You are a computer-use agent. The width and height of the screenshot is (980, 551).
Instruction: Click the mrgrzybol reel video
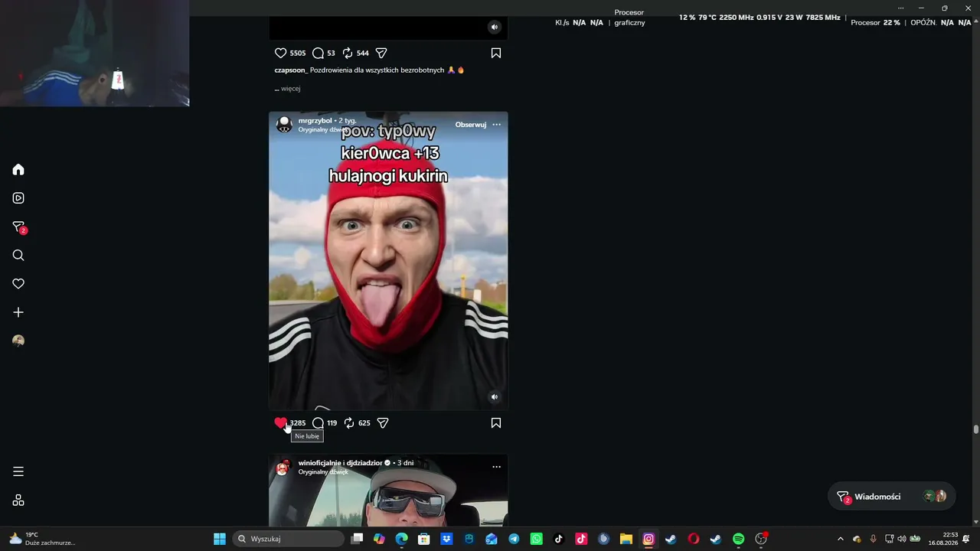tap(388, 261)
